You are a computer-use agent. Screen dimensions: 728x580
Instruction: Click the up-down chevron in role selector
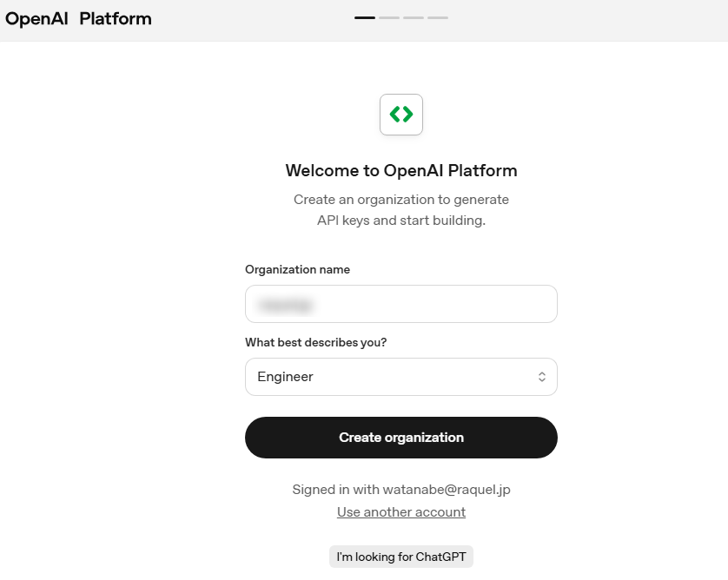[x=541, y=377]
